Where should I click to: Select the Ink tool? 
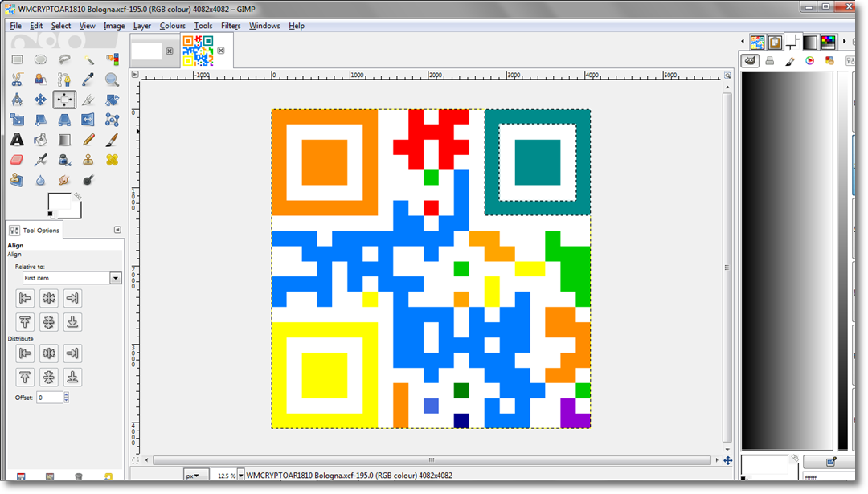click(64, 160)
